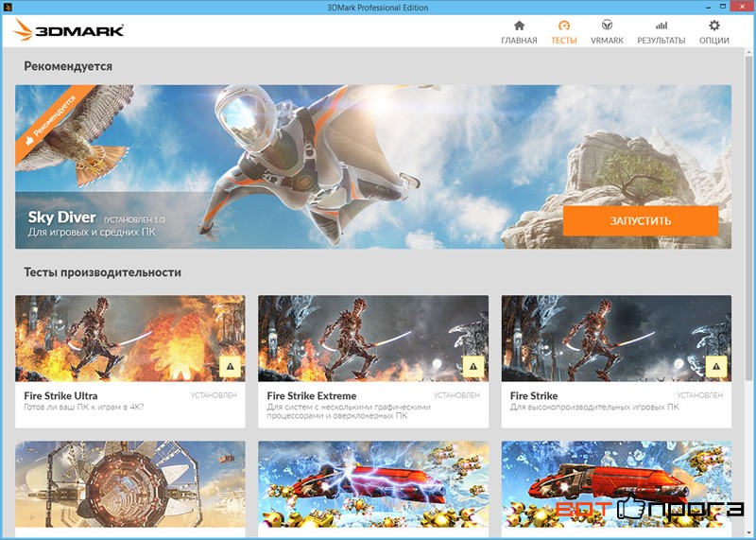This screenshot has width=756, height=540.
Task: Click the Установлен label on Fire Strike
Action: (x=699, y=395)
